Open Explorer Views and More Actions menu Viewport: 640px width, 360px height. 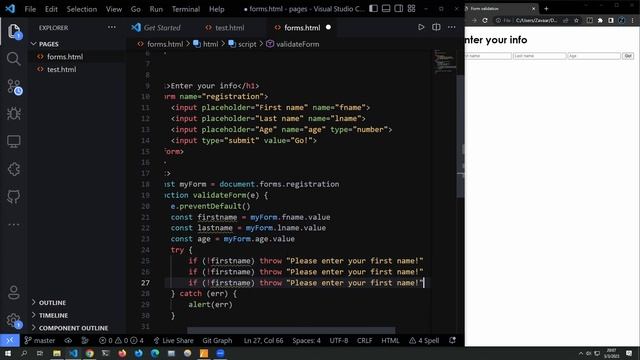coord(111,28)
